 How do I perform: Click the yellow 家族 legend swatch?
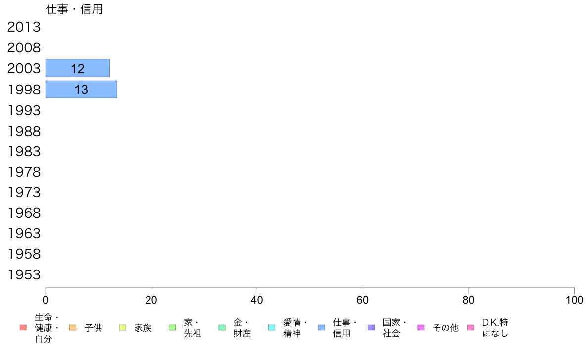[123, 328]
